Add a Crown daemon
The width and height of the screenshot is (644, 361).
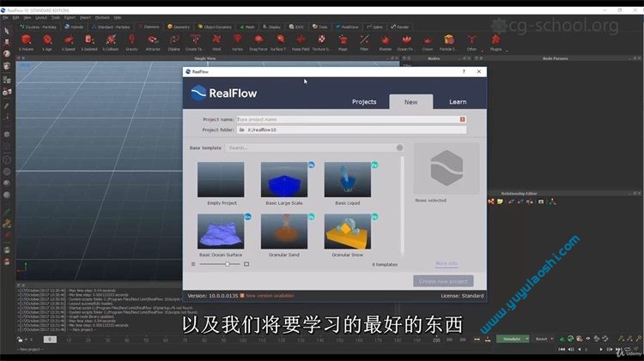tap(428, 42)
